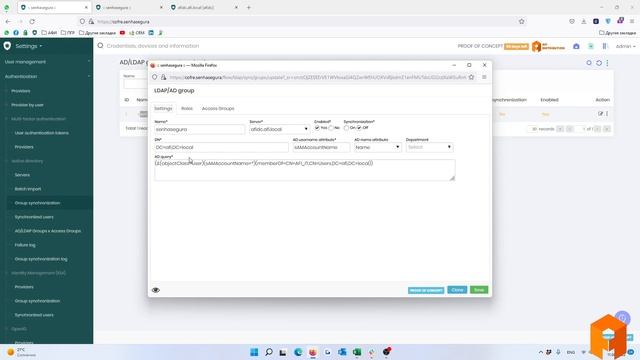640x360 pixels.
Task: Click the Save button
Action: point(479,290)
